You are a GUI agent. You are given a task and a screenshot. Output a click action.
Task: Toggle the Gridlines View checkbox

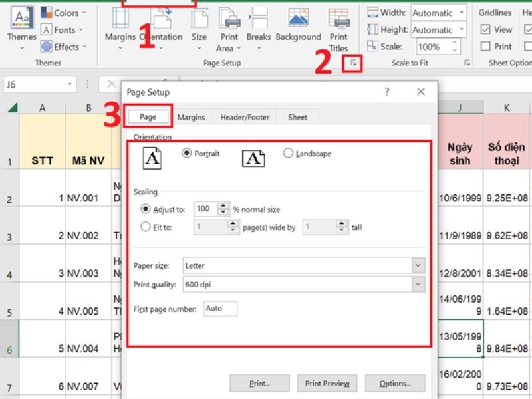485,29
